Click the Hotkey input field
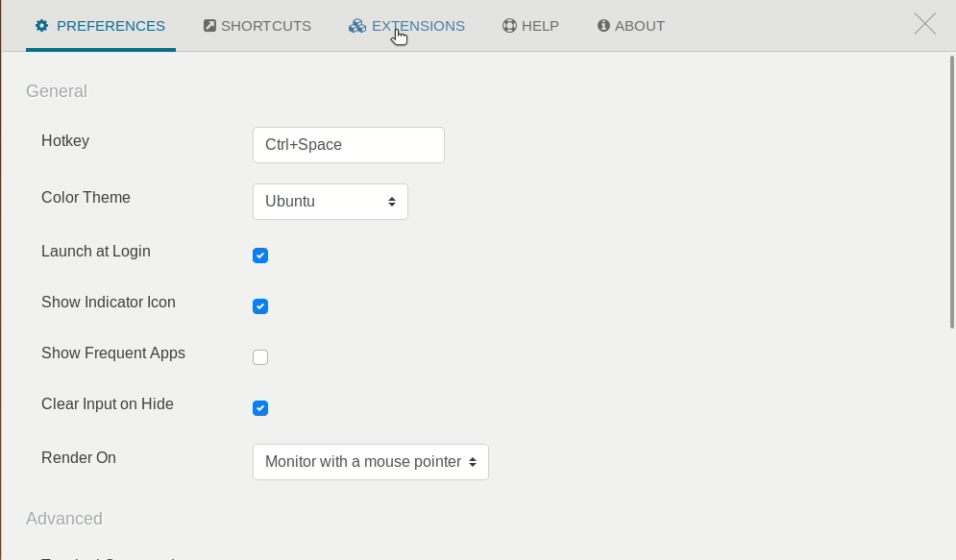The height and width of the screenshot is (560, 956). coord(349,145)
